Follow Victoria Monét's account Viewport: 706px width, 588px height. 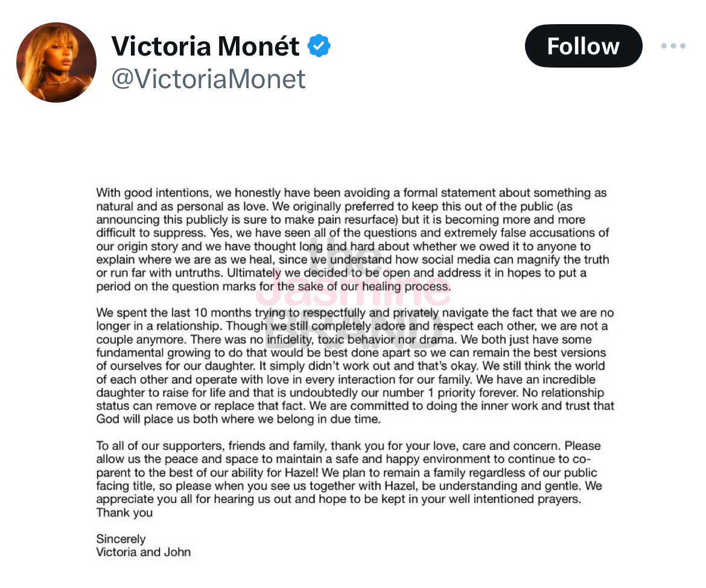[x=584, y=46]
